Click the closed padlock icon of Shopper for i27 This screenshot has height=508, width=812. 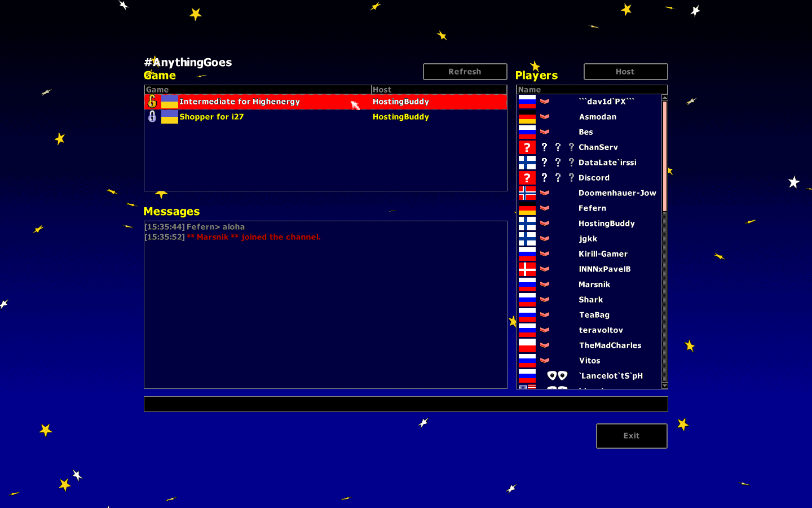pyautogui.click(x=152, y=117)
